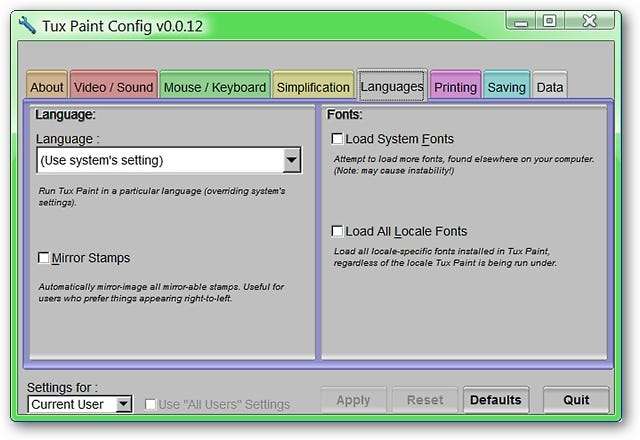Click the Reset button

click(425, 400)
